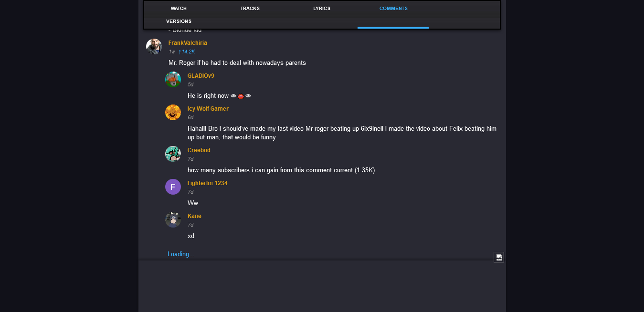Click the Loading... link below the comments
This screenshot has height=312, width=644.
(x=181, y=254)
